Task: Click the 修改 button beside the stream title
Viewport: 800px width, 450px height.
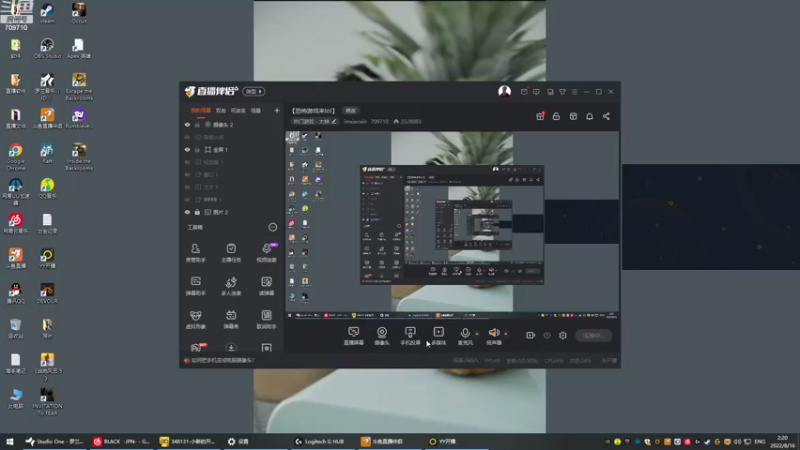Action: point(351,110)
